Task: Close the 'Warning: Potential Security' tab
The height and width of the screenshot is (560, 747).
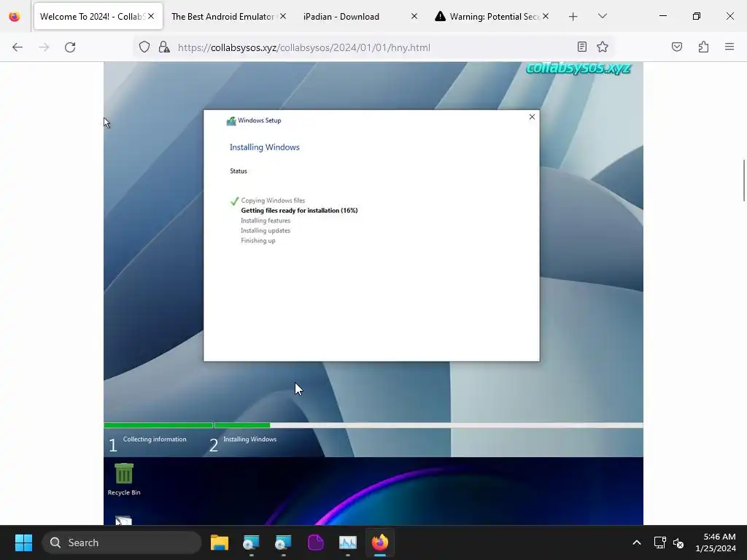Action: (546, 16)
